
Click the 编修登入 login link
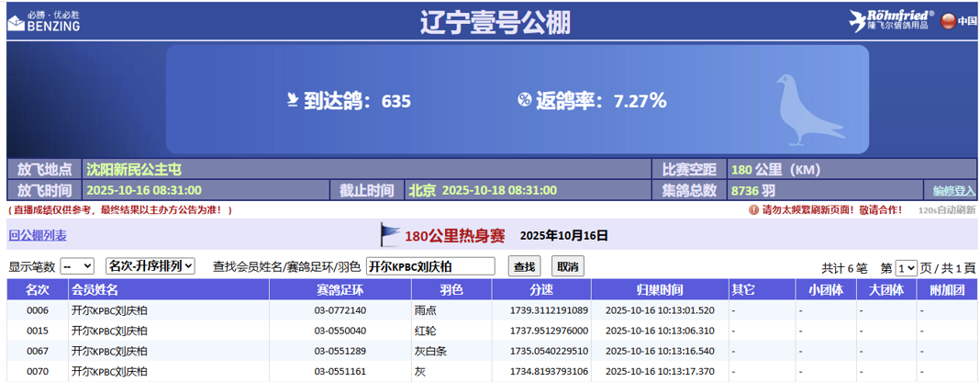(x=953, y=191)
